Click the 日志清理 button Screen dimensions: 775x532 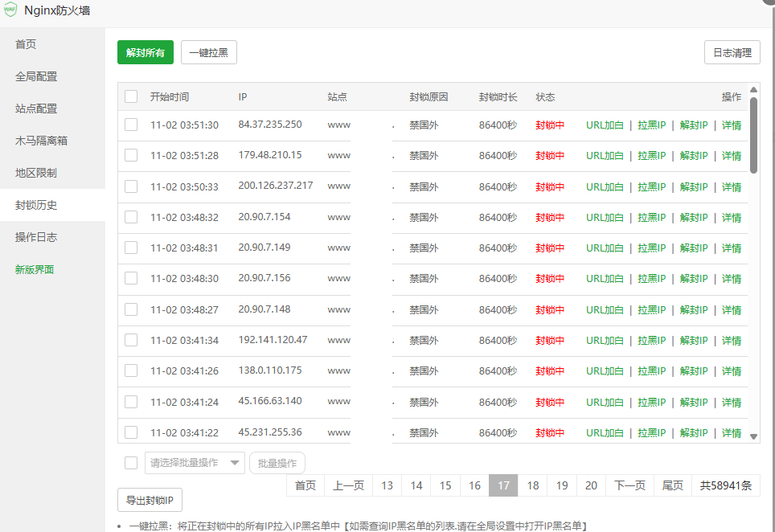(732, 53)
